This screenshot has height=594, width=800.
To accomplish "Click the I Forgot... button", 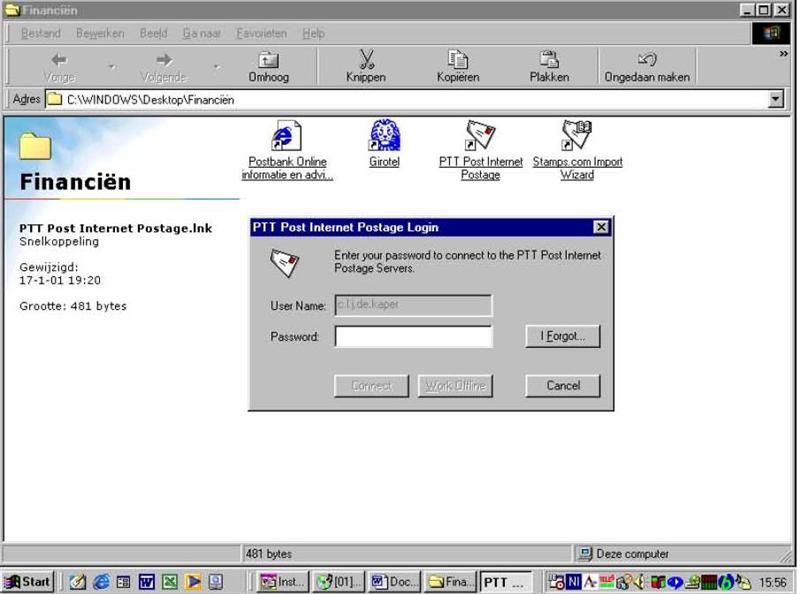I will click(x=563, y=336).
